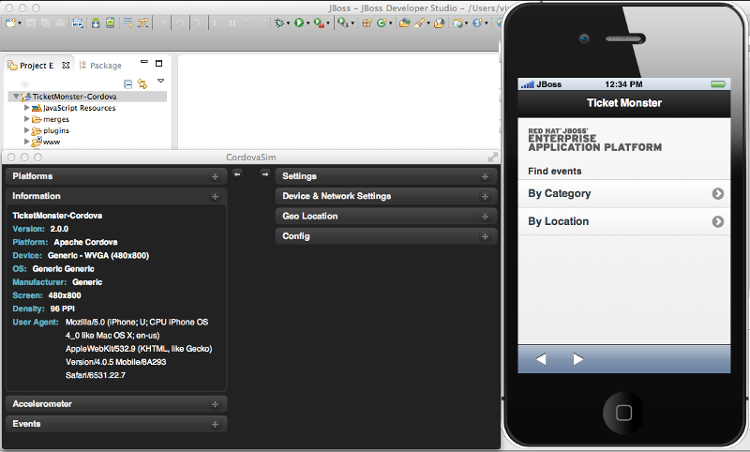The width and height of the screenshot is (750, 452).
Task: Click the blue arrows window icon in toolbar
Action: [x=77, y=22]
